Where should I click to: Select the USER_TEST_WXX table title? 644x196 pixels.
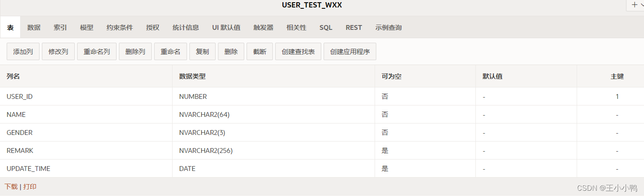coord(312,5)
